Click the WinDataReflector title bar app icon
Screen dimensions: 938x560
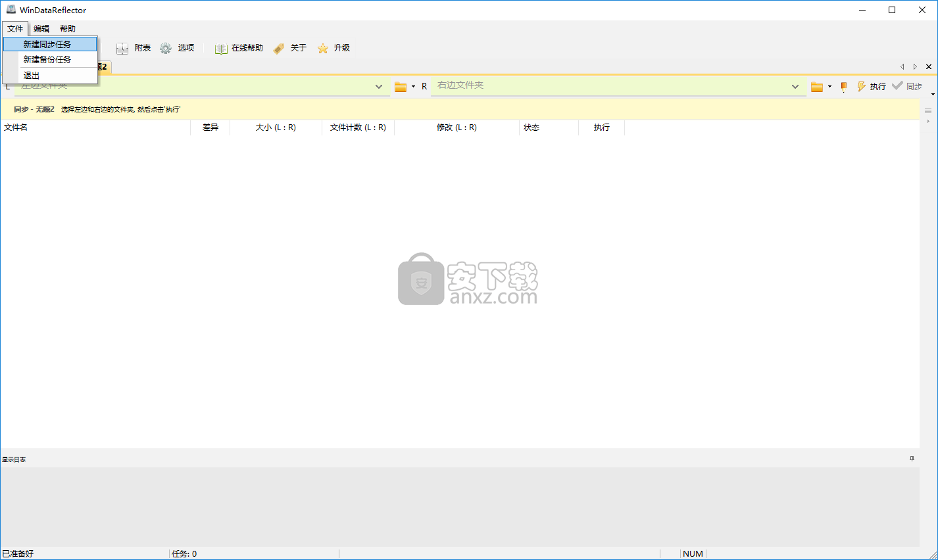pyautogui.click(x=11, y=10)
